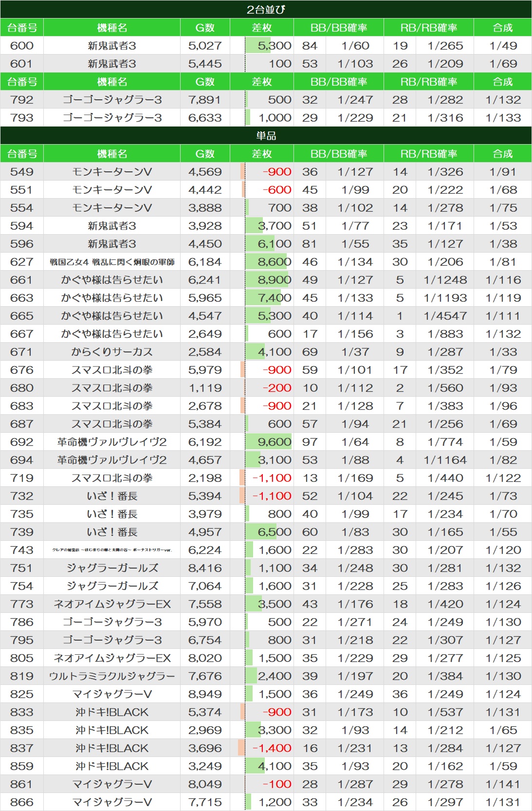Click 合成 value 1/131 in row 866
Screen dimensions: 532x811
503,802
